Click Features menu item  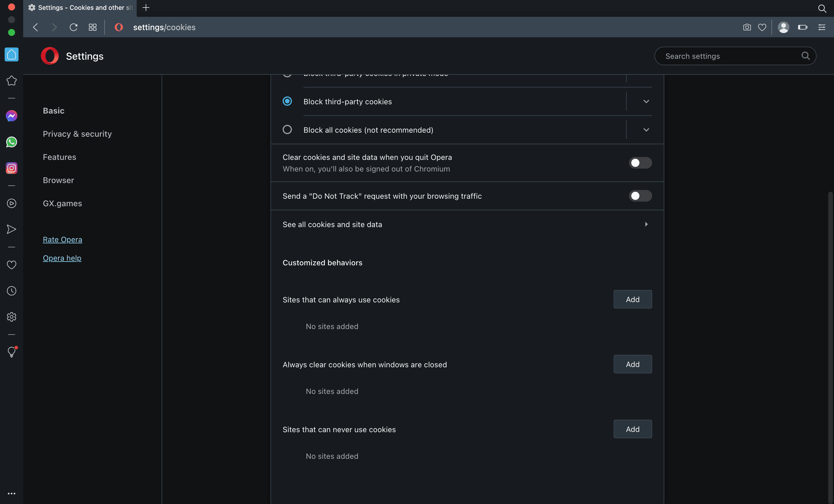tap(59, 157)
